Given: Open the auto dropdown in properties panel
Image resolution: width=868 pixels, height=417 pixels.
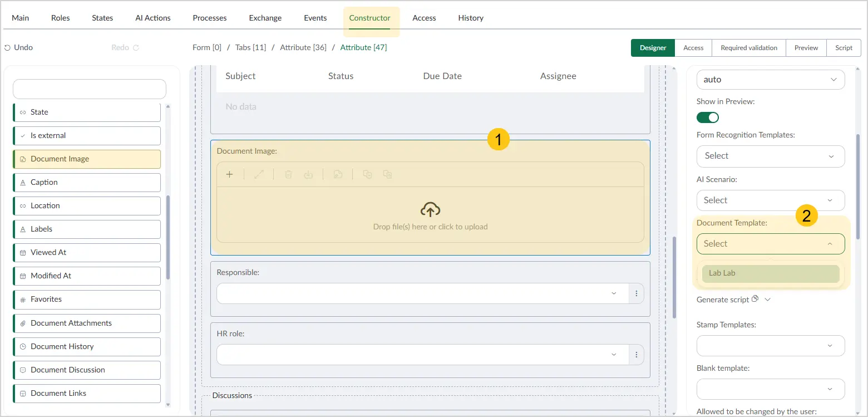Looking at the screenshot, I should pyautogui.click(x=771, y=80).
